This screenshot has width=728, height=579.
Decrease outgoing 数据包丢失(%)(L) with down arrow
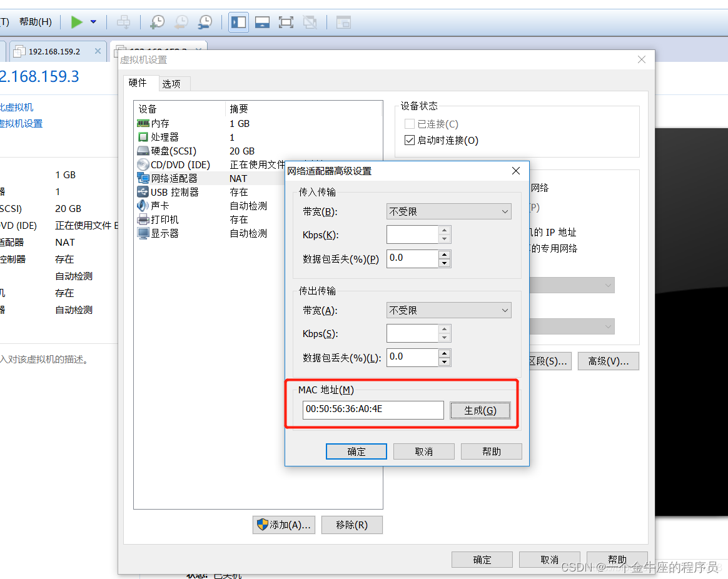pos(444,361)
